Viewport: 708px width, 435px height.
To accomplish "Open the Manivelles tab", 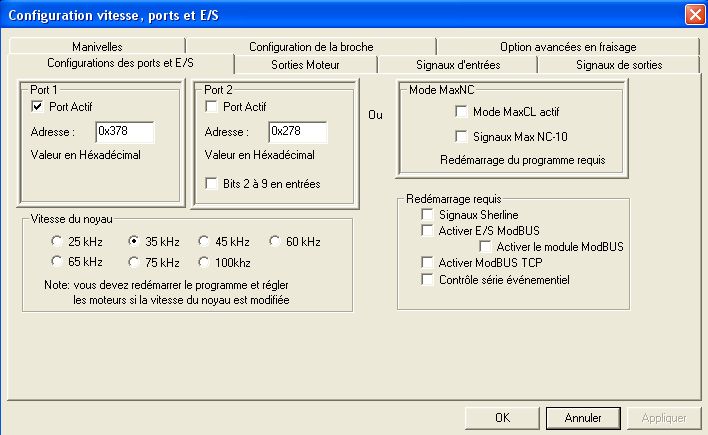I will coord(97,47).
